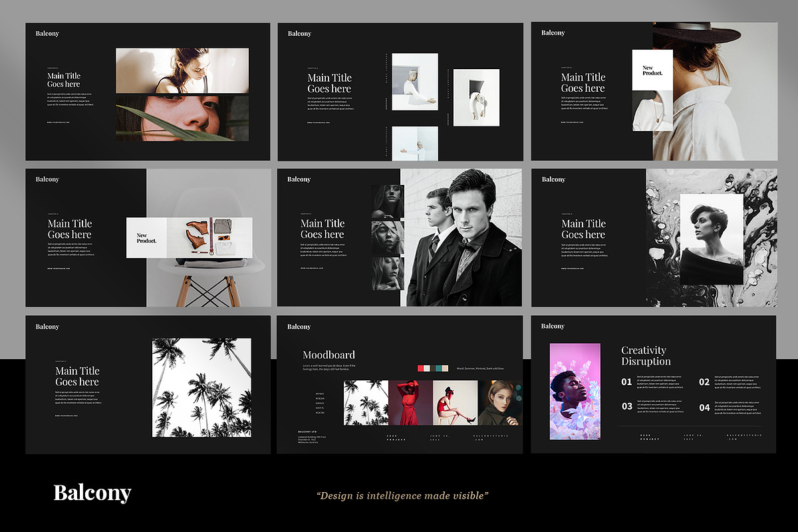Image resolution: width=798 pixels, height=532 pixels.
Task: Select the top small face portrait beside the two men
Action: coord(388,201)
